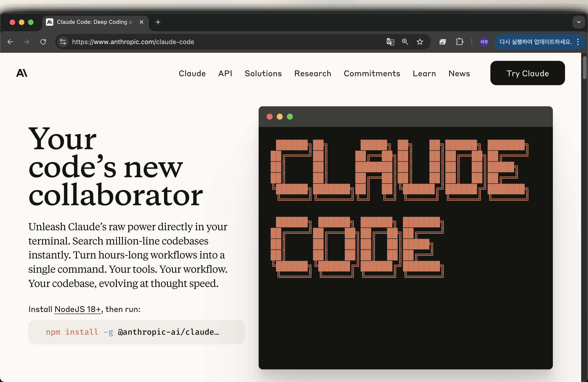Click the green dot in the terminal mockup
588x382 pixels.
[x=290, y=117]
